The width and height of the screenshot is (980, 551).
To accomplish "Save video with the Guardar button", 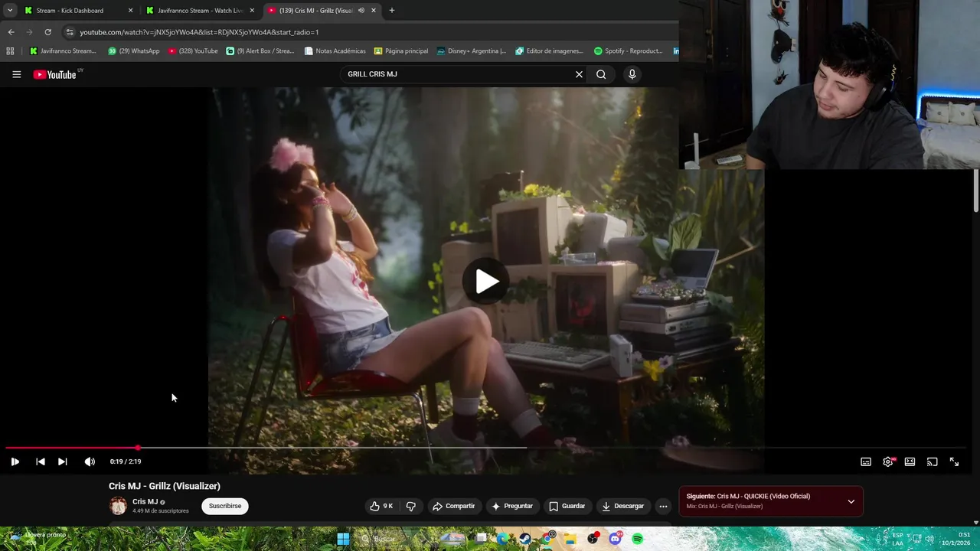I will click(567, 506).
